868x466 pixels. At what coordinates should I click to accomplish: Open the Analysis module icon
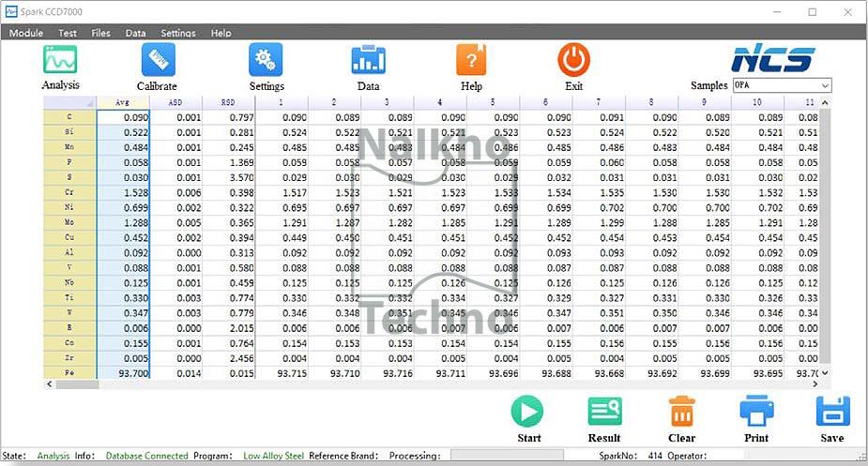pos(60,60)
